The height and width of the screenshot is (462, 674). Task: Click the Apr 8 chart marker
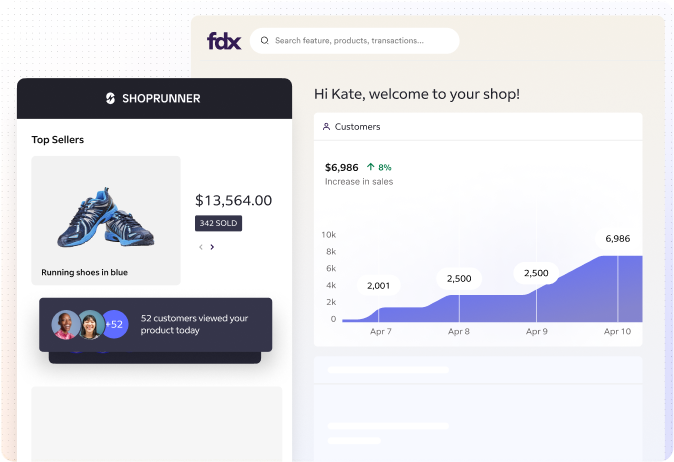(x=459, y=308)
